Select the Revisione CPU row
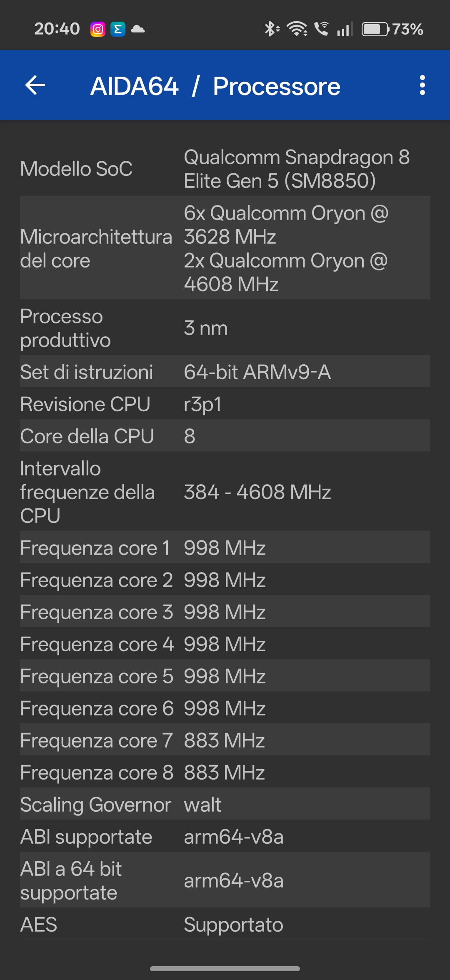450x980 pixels. pos(225,404)
